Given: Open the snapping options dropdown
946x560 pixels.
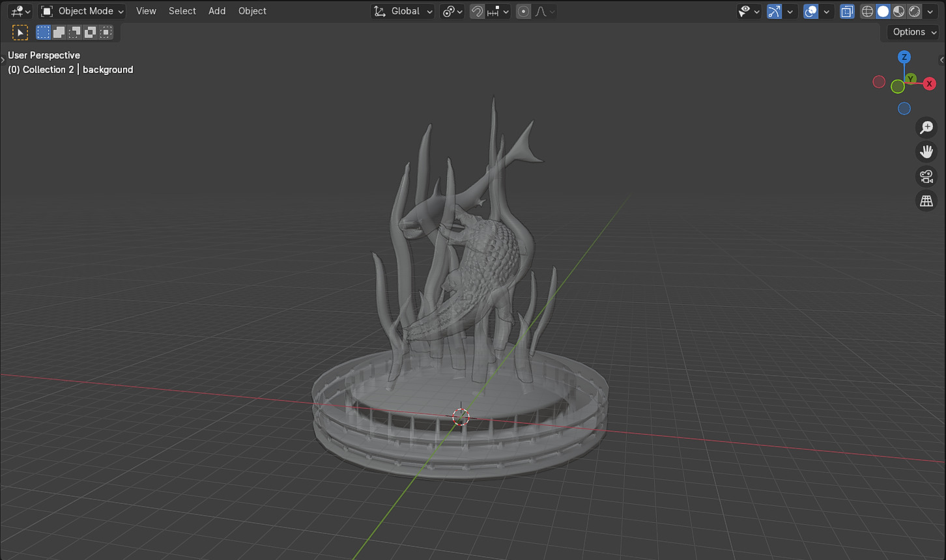Looking at the screenshot, I should (x=498, y=11).
